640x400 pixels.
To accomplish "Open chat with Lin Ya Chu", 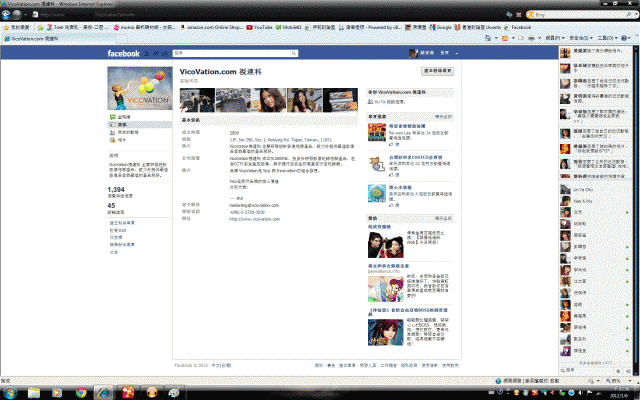I will [x=596, y=189].
